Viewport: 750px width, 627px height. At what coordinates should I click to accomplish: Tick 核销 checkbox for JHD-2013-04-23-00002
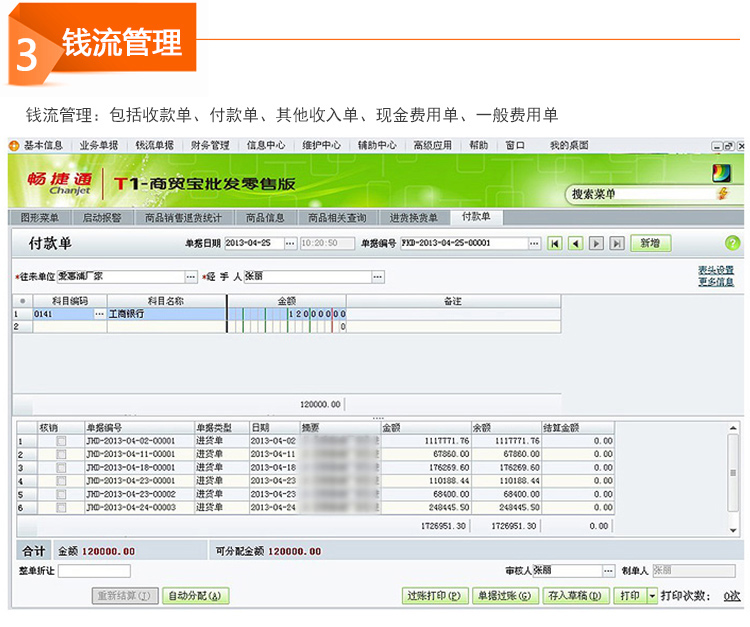(x=61, y=495)
